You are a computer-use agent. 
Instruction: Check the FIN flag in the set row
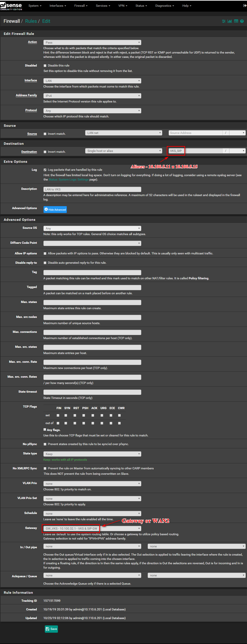tap(58, 415)
